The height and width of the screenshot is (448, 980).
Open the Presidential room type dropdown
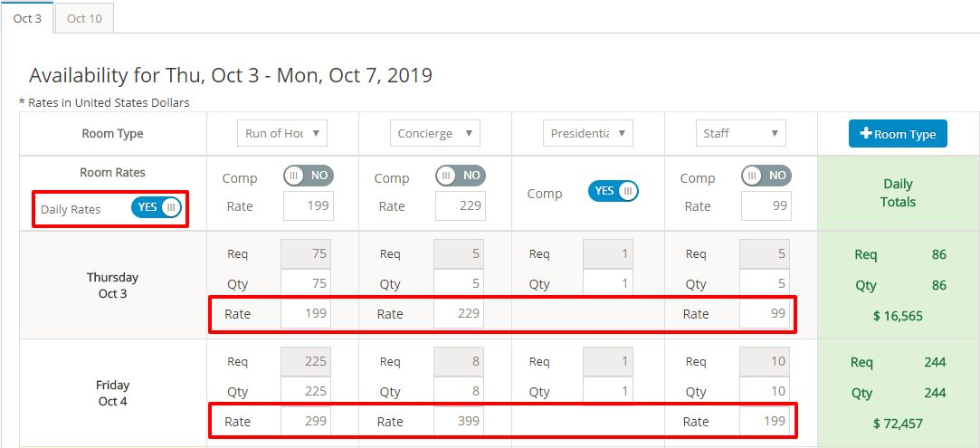(588, 133)
